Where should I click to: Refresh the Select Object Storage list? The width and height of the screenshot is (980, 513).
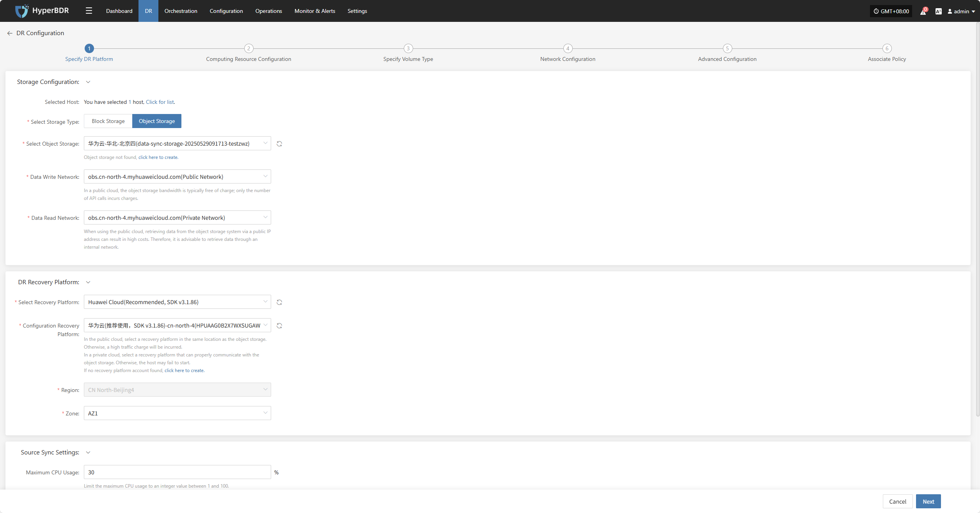(279, 144)
